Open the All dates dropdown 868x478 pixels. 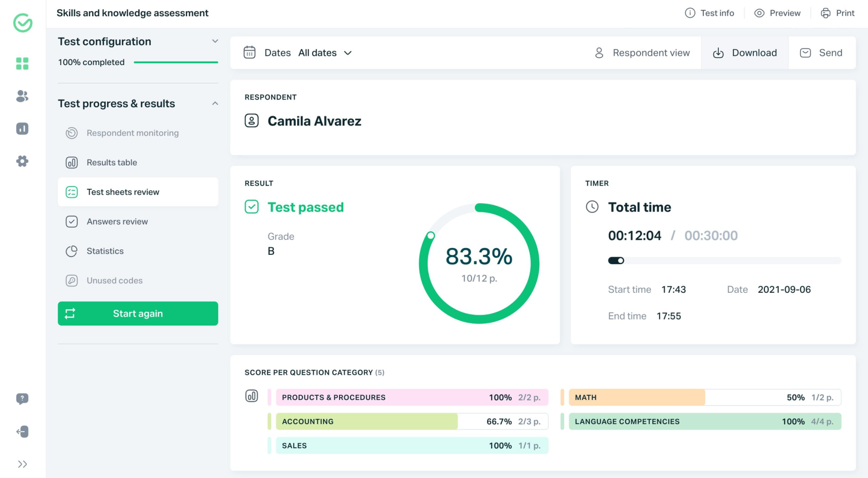tap(325, 53)
